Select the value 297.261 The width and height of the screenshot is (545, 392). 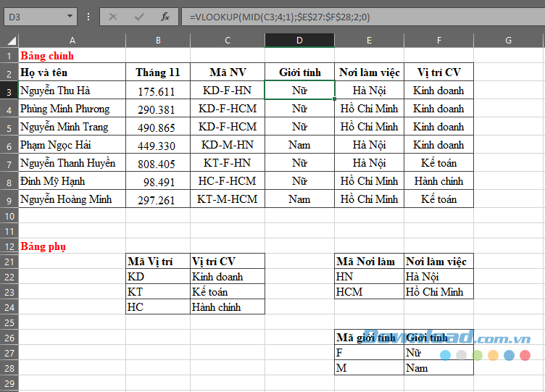(x=158, y=199)
